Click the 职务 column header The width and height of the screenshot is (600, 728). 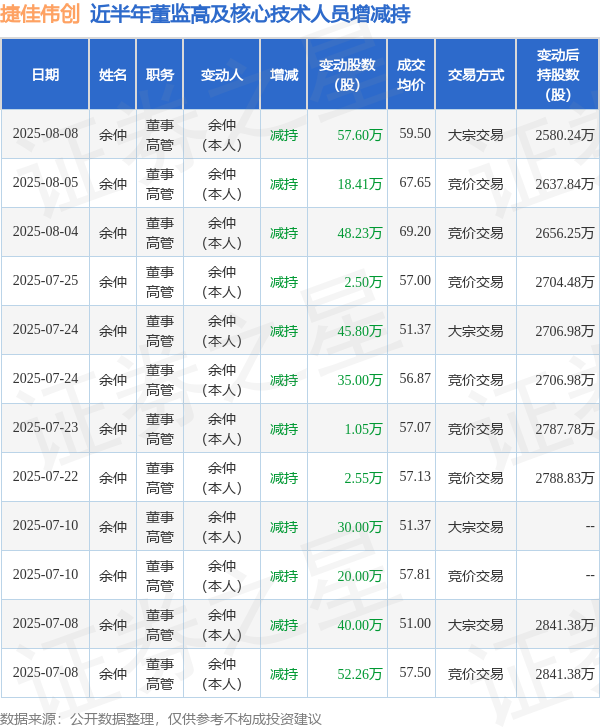pos(160,75)
